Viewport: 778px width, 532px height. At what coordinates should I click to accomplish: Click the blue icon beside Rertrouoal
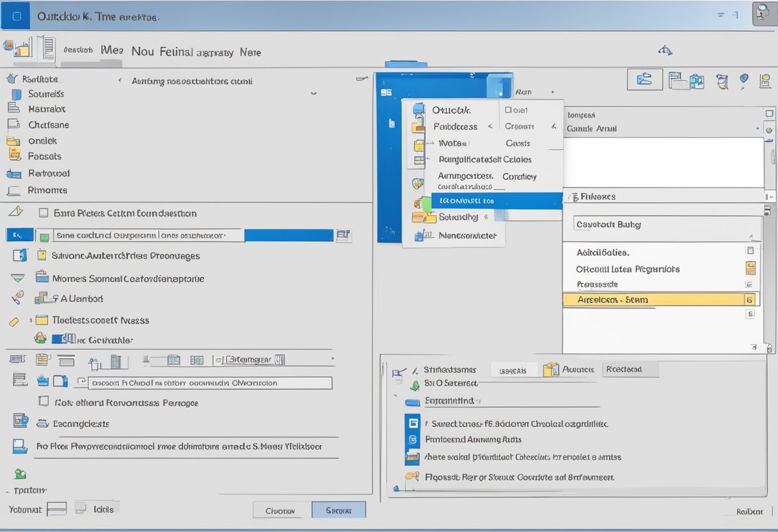click(13, 173)
